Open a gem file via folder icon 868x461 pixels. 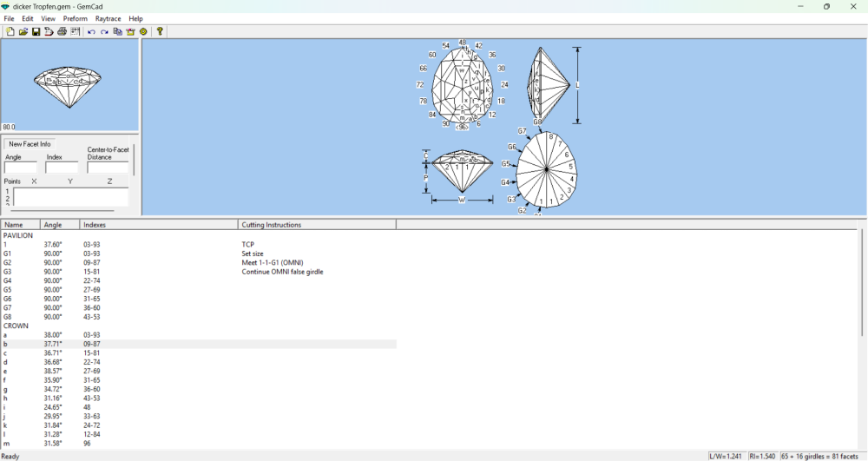coord(23,32)
